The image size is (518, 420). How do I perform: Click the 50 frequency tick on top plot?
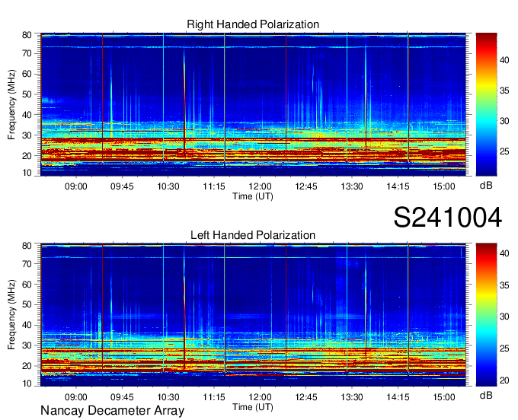27,94
